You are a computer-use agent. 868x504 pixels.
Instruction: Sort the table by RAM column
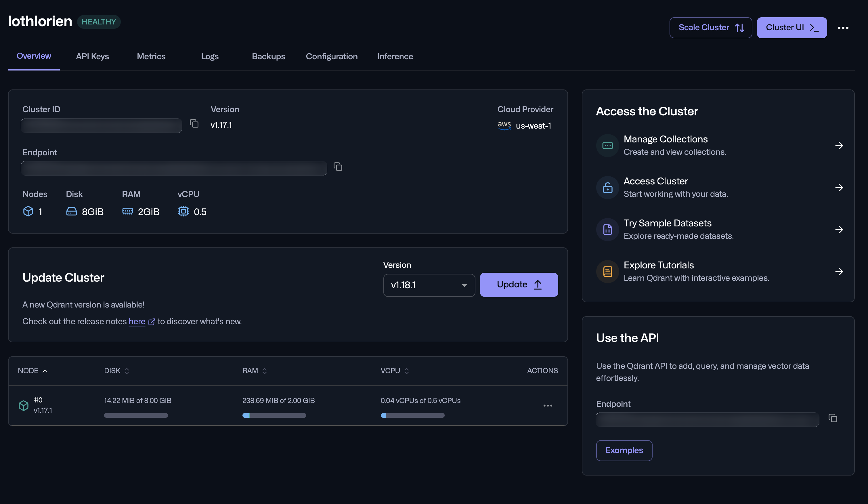(x=255, y=371)
